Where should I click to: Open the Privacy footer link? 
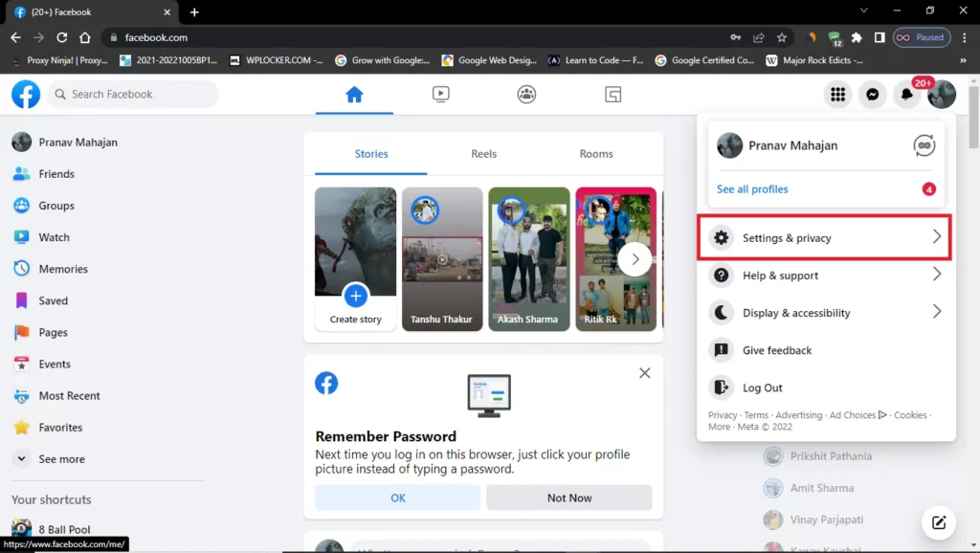pyautogui.click(x=723, y=415)
